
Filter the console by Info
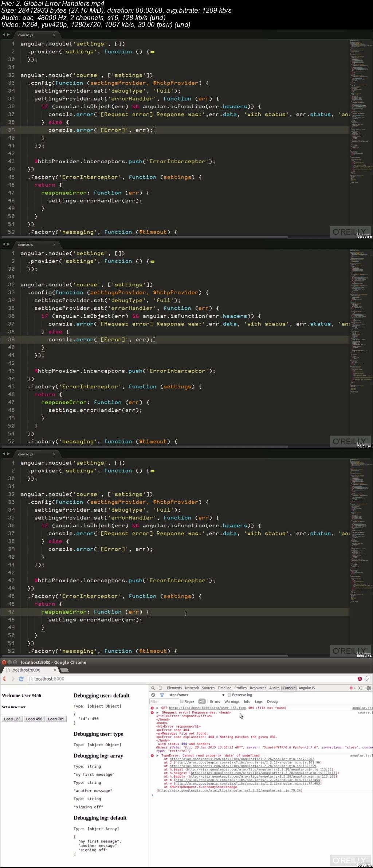coord(247,701)
